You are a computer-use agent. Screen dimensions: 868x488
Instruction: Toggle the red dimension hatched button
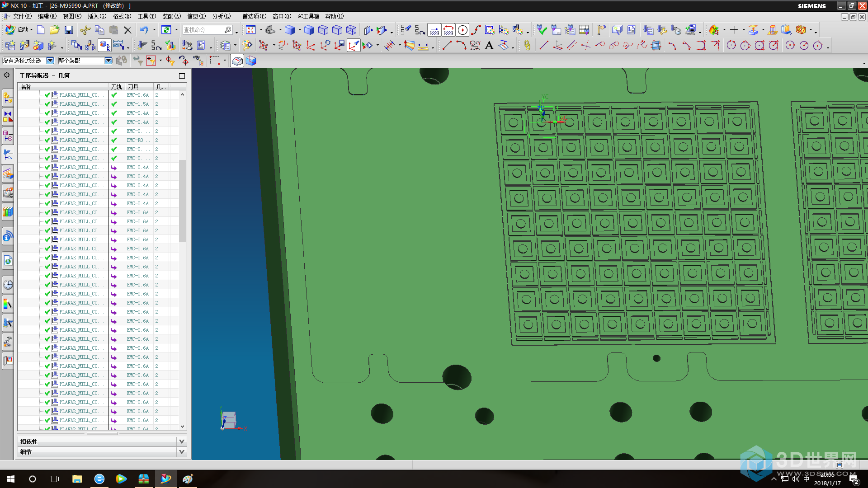click(448, 30)
